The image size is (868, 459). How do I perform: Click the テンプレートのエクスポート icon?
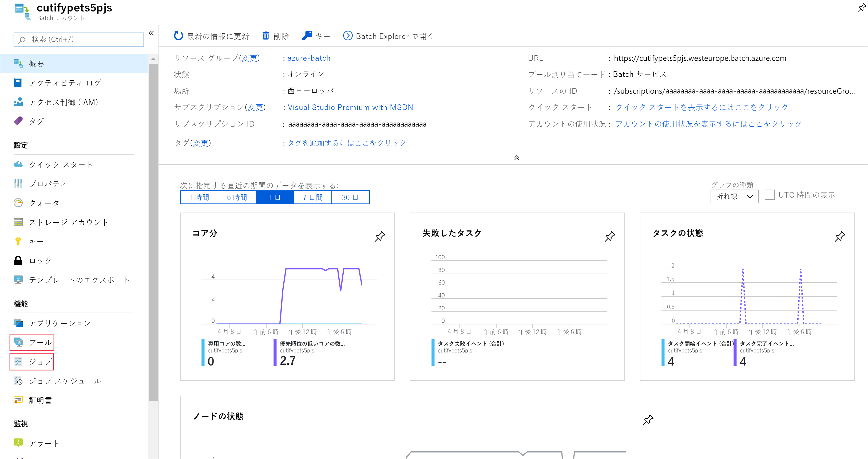[18, 280]
